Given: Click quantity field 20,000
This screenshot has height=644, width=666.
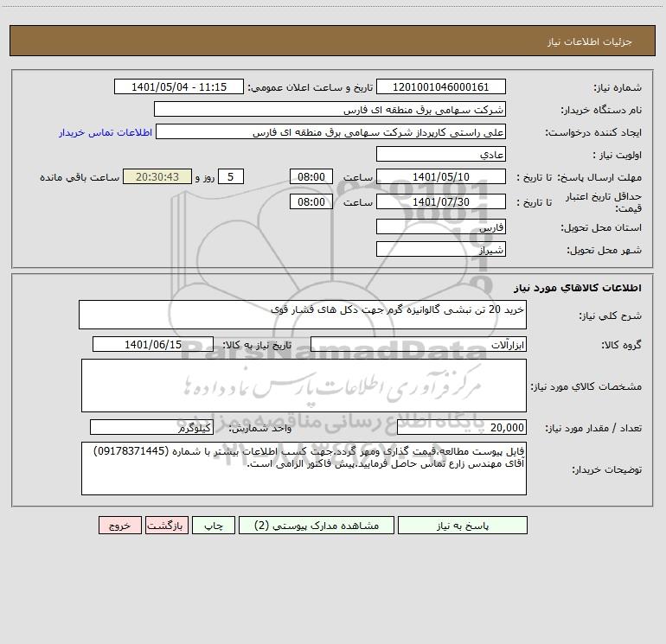Looking at the screenshot, I should pyautogui.click(x=462, y=427).
